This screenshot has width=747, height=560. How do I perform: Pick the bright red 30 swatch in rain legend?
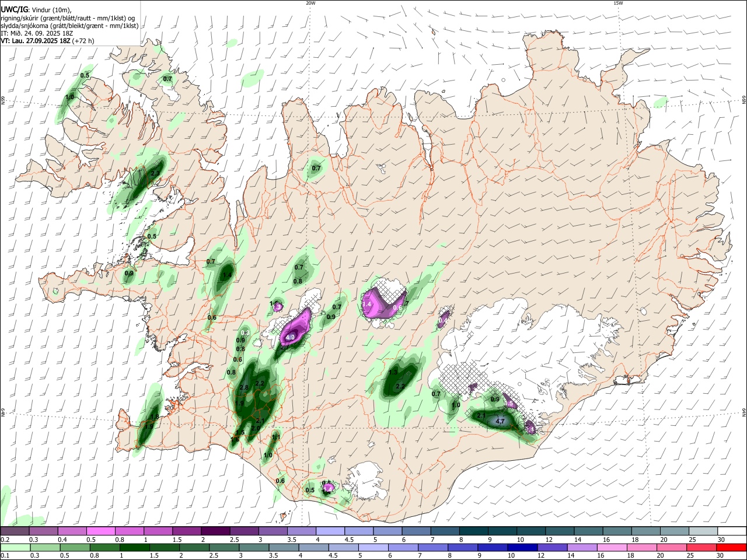click(x=731, y=547)
